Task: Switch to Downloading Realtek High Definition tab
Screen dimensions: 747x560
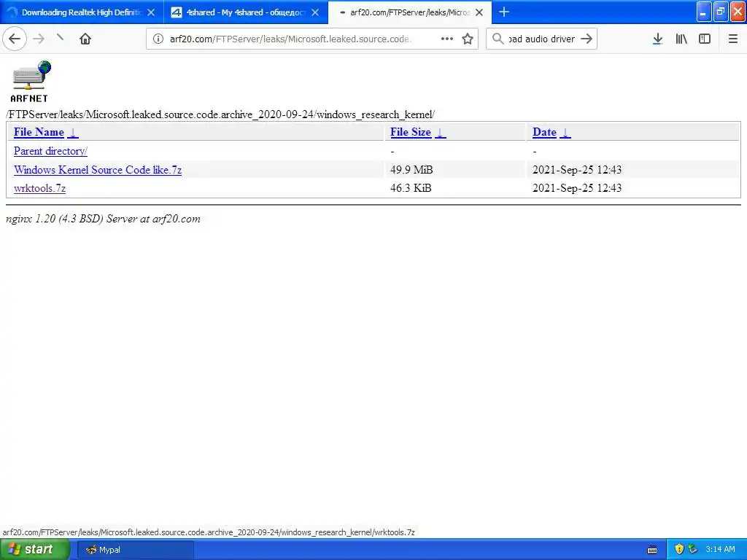Action: point(82,12)
